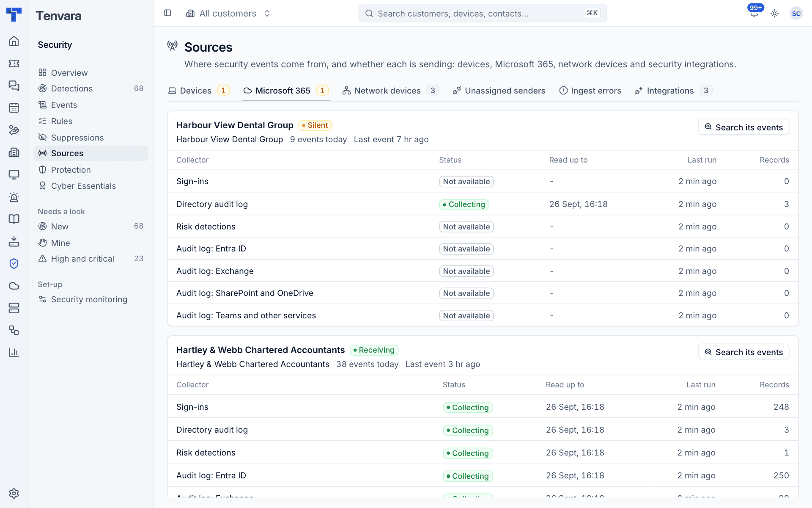Click the Tenvara logo icon
This screenshot has width=812, height=508.
(x=14, y=14)
